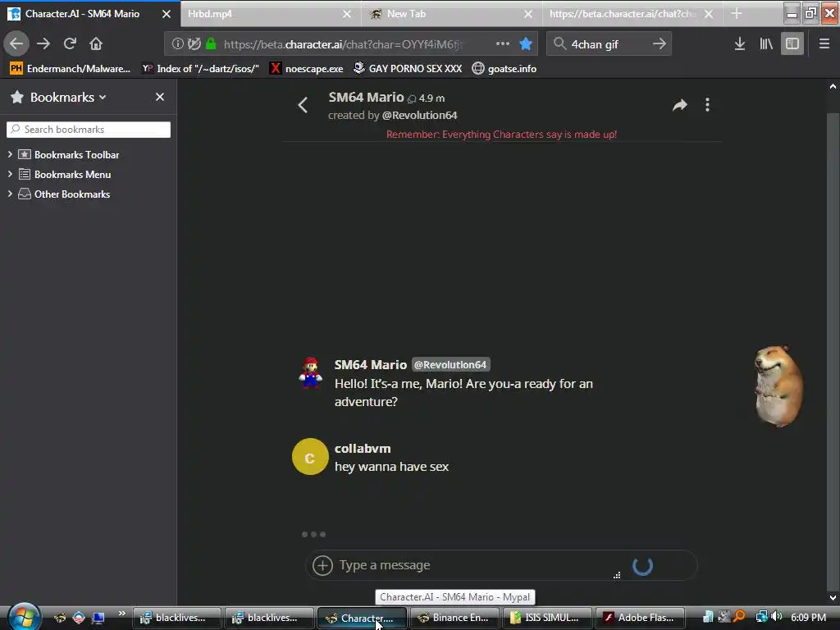Viewport: 840px width, 630px height.
Task: Click the 4chan gif search box
Action: (608, 44)
